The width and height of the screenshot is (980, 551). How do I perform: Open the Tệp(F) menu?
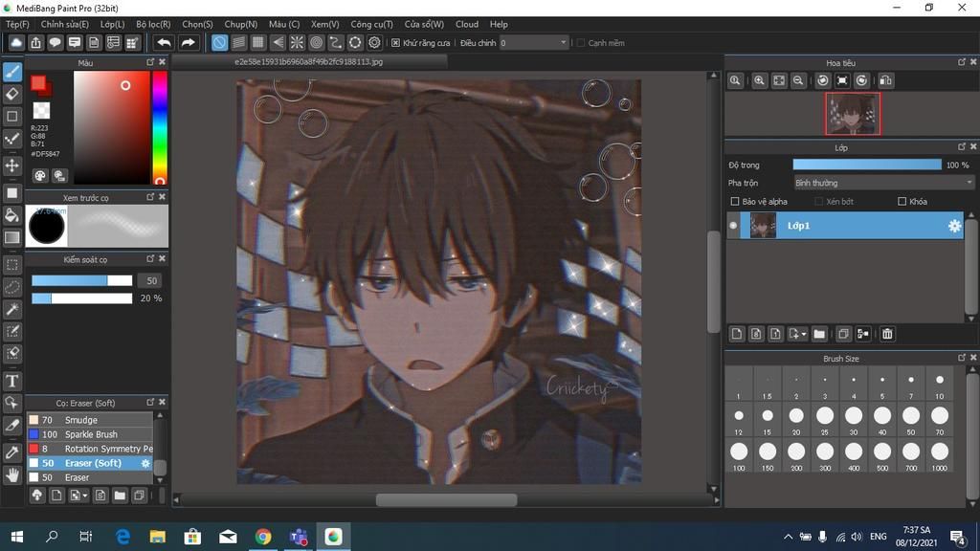pos(17,24)
